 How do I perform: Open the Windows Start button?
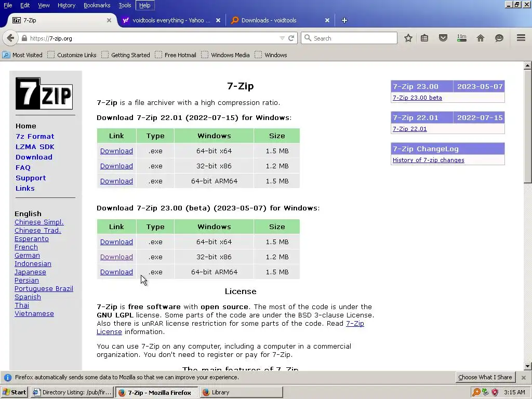coord(15,392)
